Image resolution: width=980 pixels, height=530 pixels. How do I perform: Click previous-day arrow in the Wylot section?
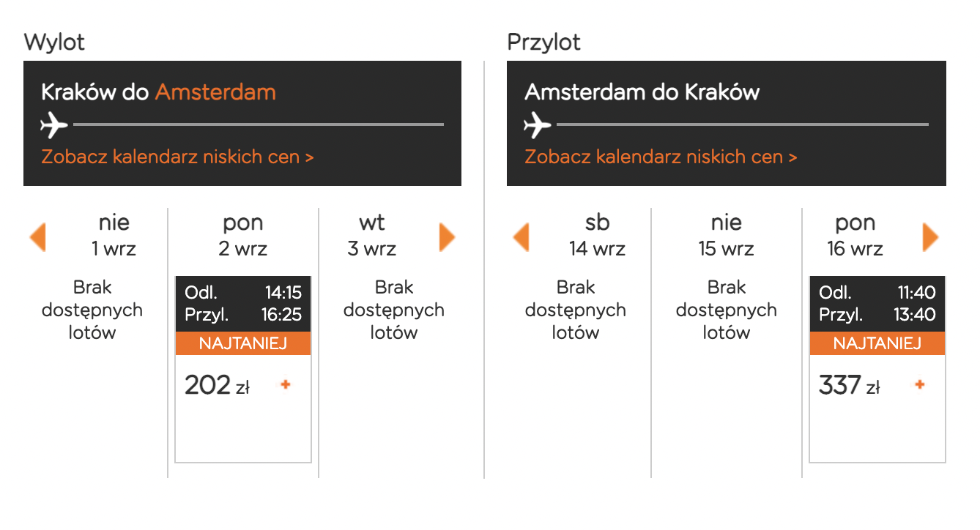(37, 237)
